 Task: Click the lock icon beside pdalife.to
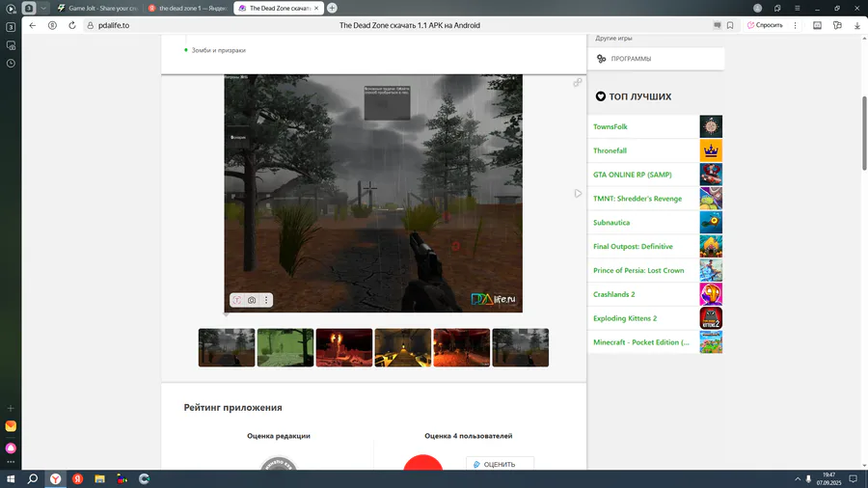point(91,25)
